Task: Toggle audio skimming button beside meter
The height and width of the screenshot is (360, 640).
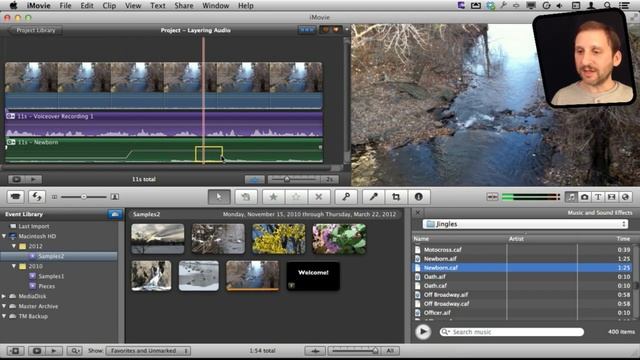Action: 492,197
